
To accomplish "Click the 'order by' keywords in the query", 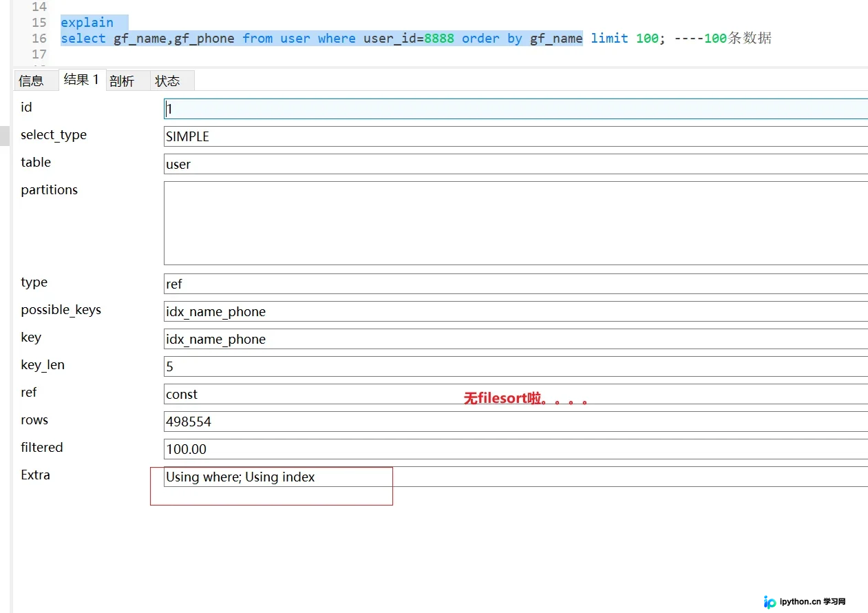I will click(x=492, y=38).
